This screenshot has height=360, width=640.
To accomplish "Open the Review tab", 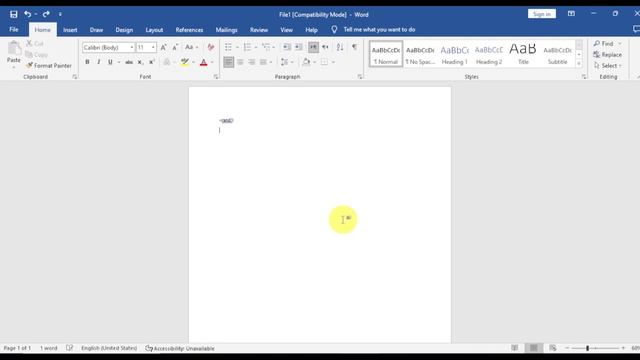I will tap(259, 30).
